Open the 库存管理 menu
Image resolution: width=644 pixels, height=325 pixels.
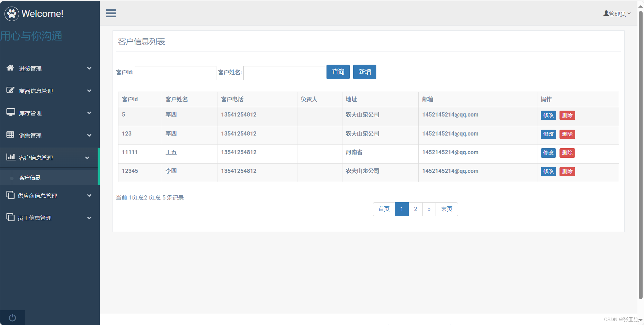pos(49,113)
